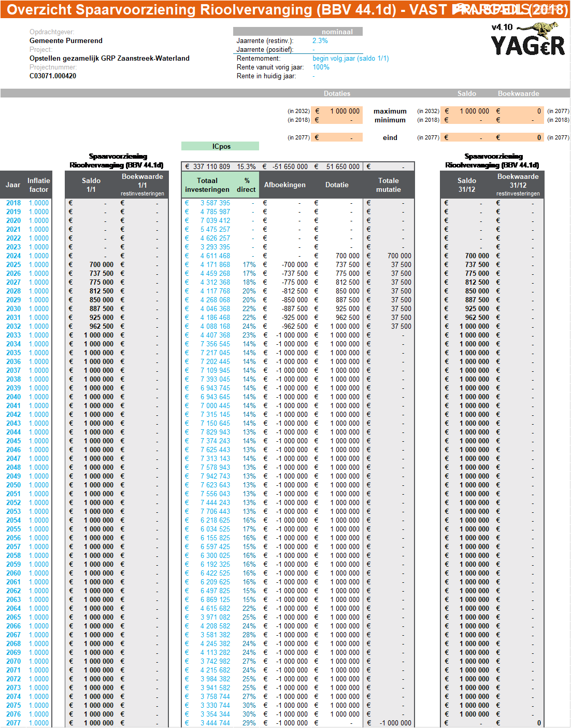This screenshot has height=728, width=571.
Task: Click the Dotatie column header
Action: 337,185
